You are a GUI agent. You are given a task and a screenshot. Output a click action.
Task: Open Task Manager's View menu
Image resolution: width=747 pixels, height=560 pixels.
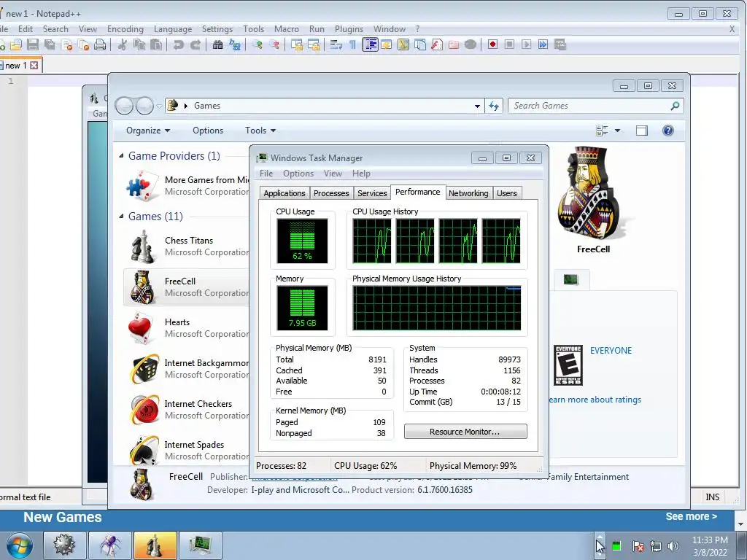(333, 174)
